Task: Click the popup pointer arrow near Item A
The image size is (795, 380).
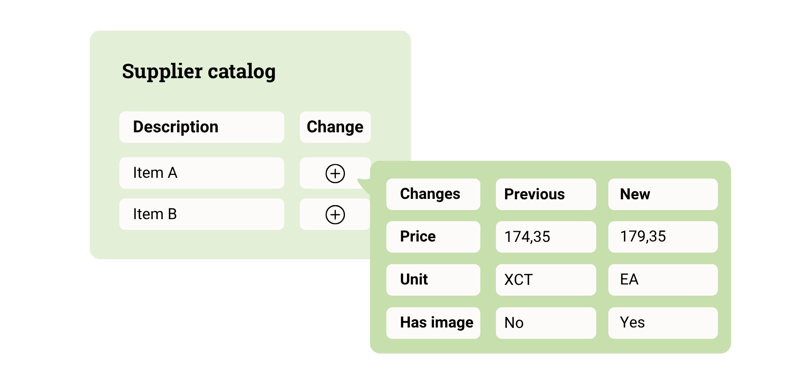Action: click(365, 186)
